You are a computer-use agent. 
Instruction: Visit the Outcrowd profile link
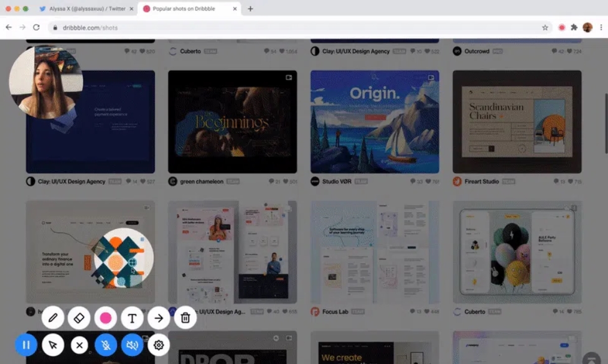pos(477,51)
